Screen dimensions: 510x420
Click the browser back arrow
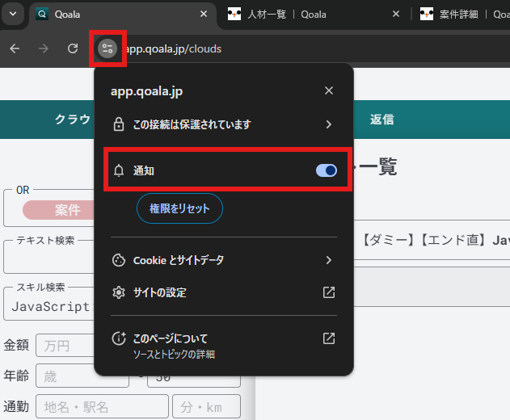[15, 48]
